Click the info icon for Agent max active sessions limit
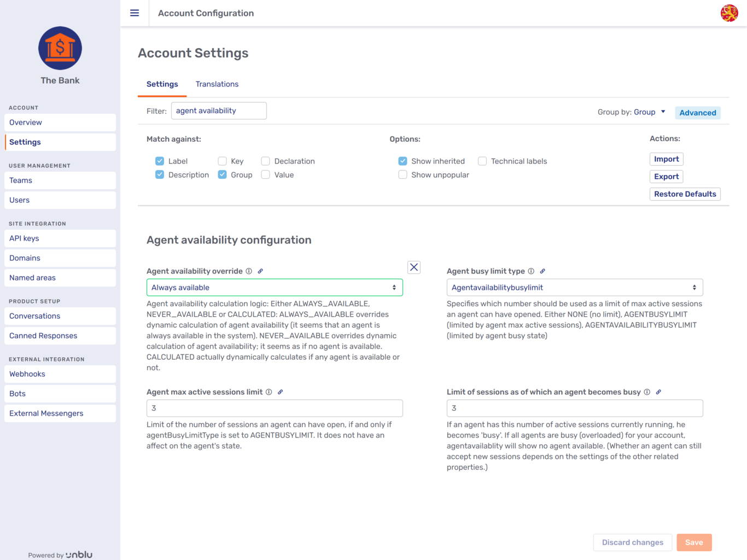The image size is (747, 560). click(269, 392)
